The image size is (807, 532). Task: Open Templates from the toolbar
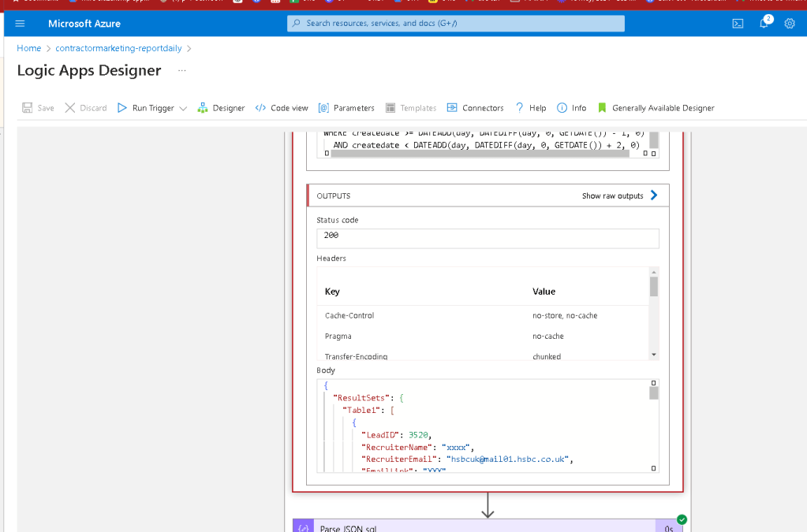pyautogui.click(x=411, y=108)
